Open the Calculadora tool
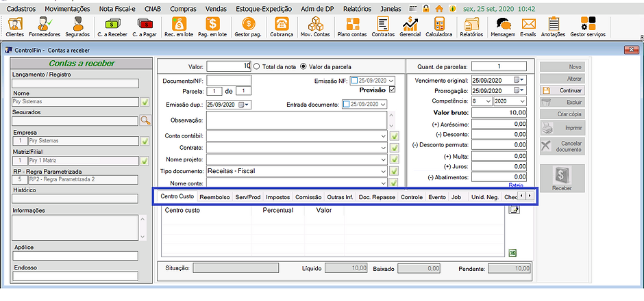Viewport: 644px width, 301px height. tap(438, 27)
